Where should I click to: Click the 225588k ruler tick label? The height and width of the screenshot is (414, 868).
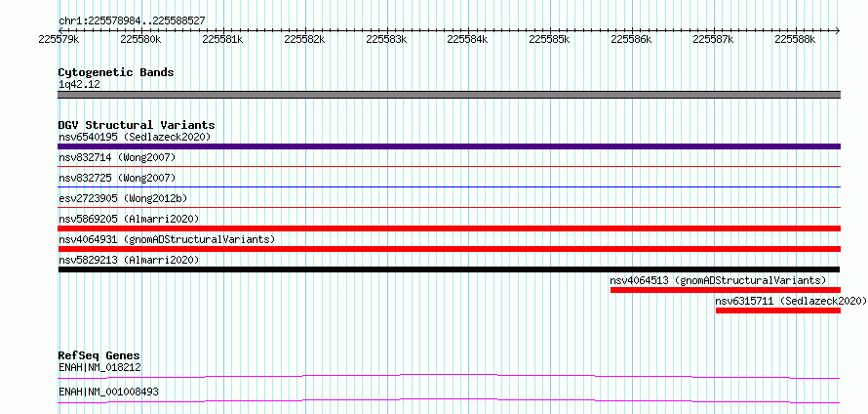click(x=796, y=39)
